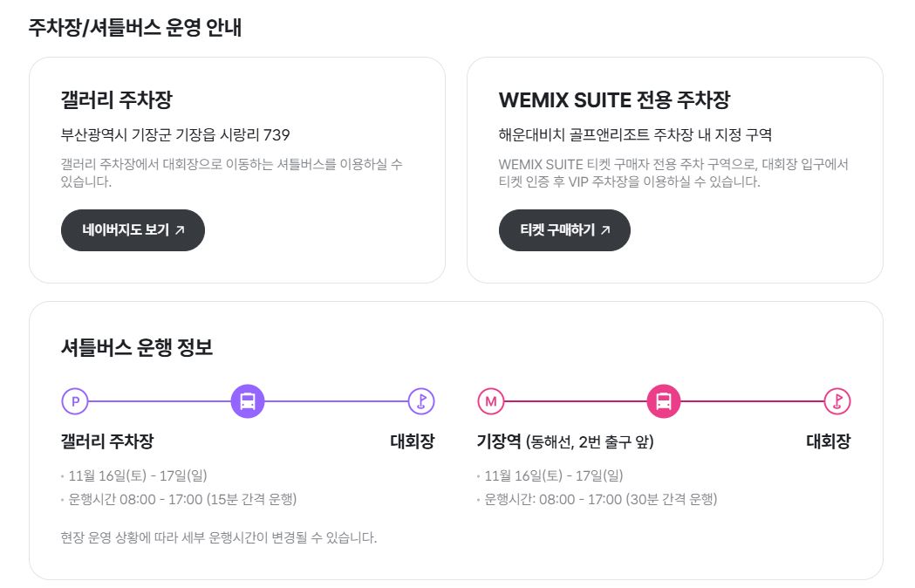The height and width of the screenshot is (588, 915).
Task: Click the pink shuttle bus icon
Action: pyautogui.click(x=664, y=401)
